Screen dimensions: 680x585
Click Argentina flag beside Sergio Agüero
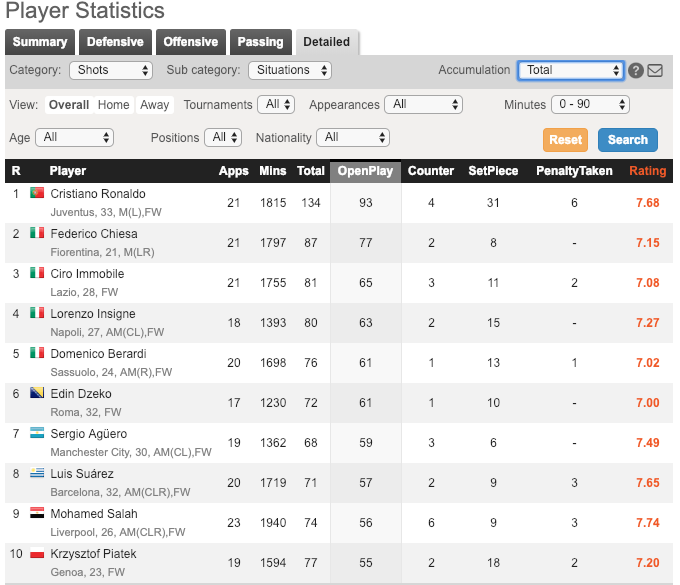click(x=38, y=433)
